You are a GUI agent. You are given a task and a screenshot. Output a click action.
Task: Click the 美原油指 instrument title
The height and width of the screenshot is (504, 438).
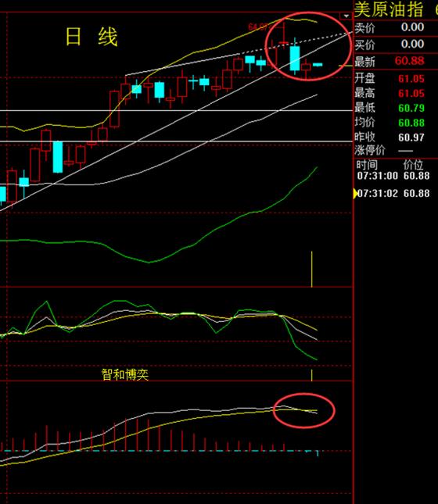(389, 9)
